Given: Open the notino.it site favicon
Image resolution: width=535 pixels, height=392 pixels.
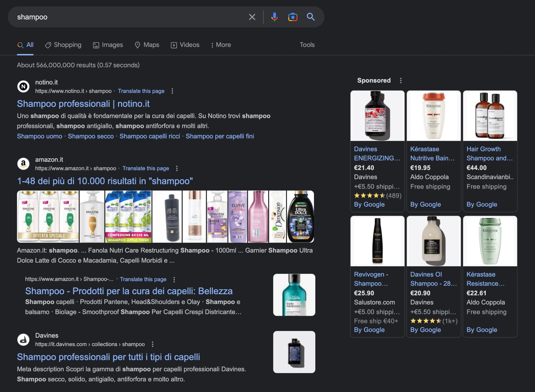Looking at the screenshot, I should point(24,86).
